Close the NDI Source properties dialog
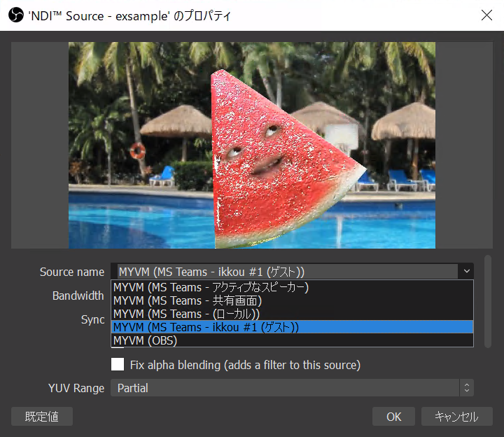This screenshot has height=437, width=504. coord(486,15)
